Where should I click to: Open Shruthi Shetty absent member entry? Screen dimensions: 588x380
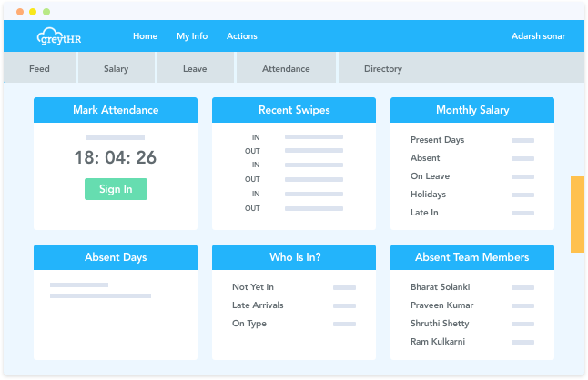click(441, 324)
